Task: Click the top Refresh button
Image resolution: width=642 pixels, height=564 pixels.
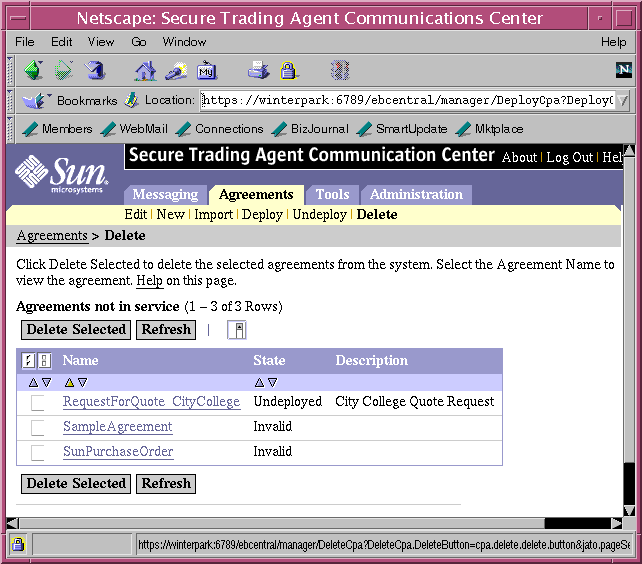Action: point(166,330)
